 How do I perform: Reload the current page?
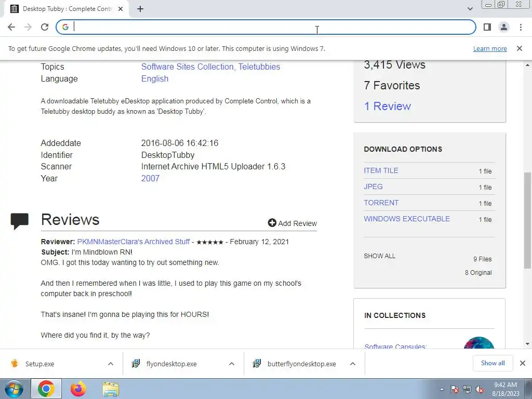pos(45,27)
